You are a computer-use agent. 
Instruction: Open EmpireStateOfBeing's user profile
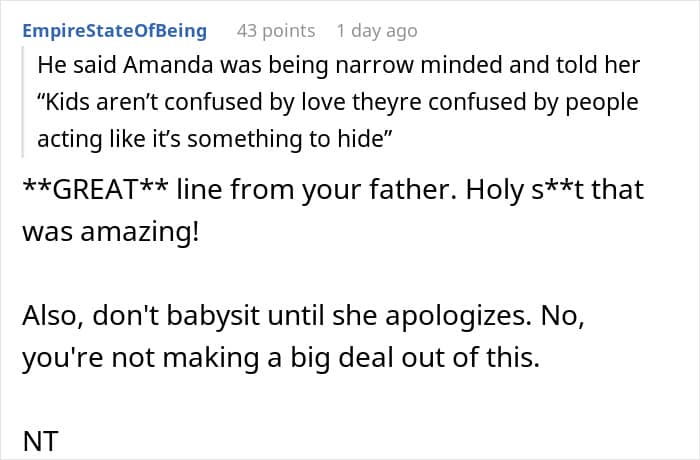[114, 31]
